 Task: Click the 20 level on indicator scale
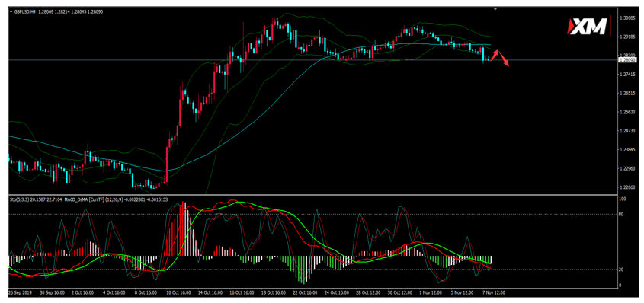pyautogui.click(x=621, y=270)
